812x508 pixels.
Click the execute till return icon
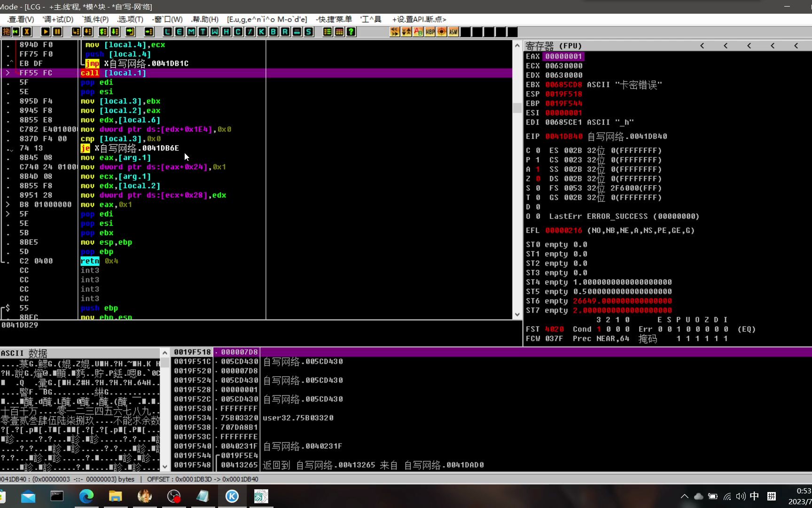(x=130, y=32)
